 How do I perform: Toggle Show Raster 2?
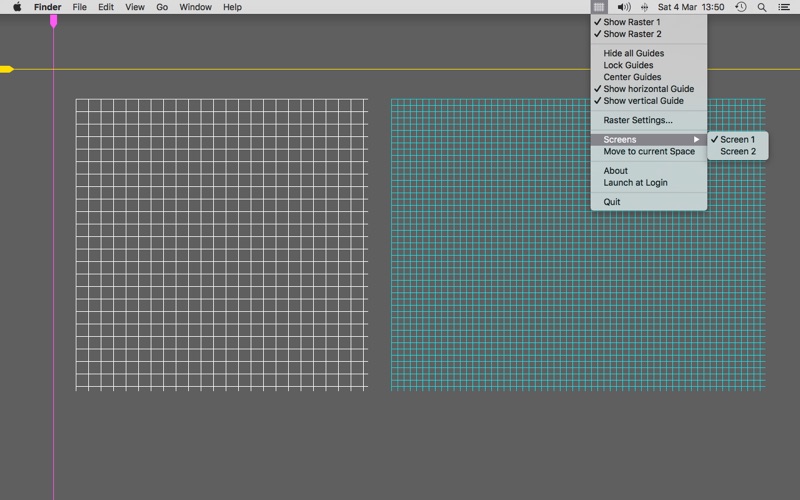(x=649, y=34)
